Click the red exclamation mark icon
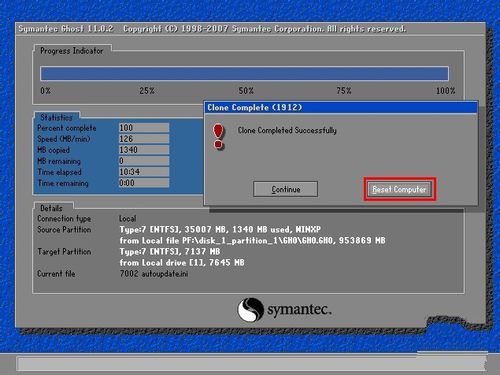The height and width of the screenshot is (375, 500). tap(218, 136)
